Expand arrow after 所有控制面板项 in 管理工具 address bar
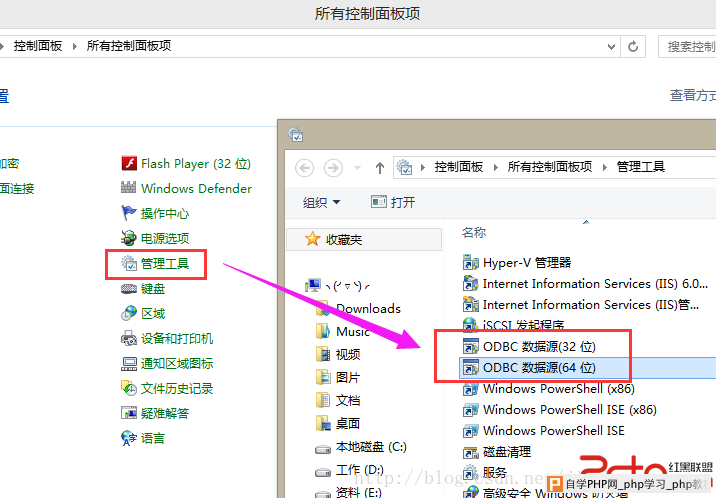This screenshot has height=498, width=716. coord(605,168)
